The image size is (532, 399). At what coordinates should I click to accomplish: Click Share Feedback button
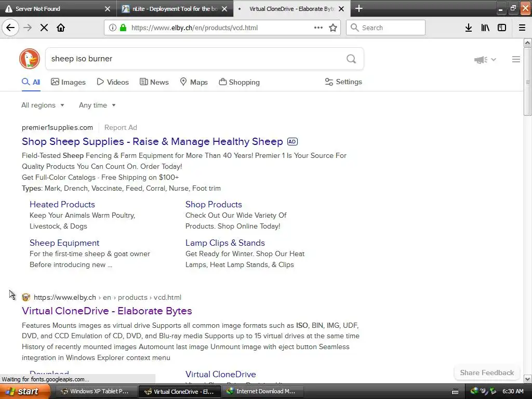click(x=487, y=373)
